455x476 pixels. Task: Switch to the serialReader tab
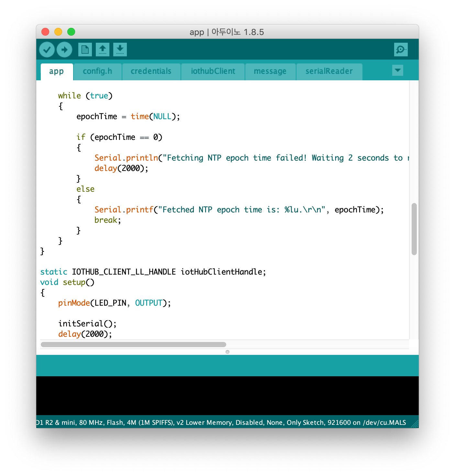click(329, 72)
